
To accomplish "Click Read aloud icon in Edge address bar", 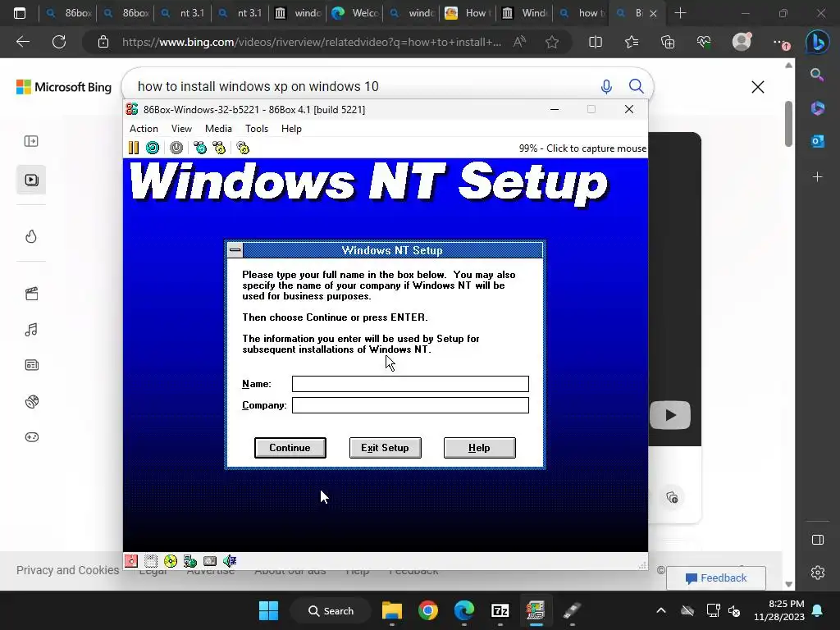I will tap(519, 42).
